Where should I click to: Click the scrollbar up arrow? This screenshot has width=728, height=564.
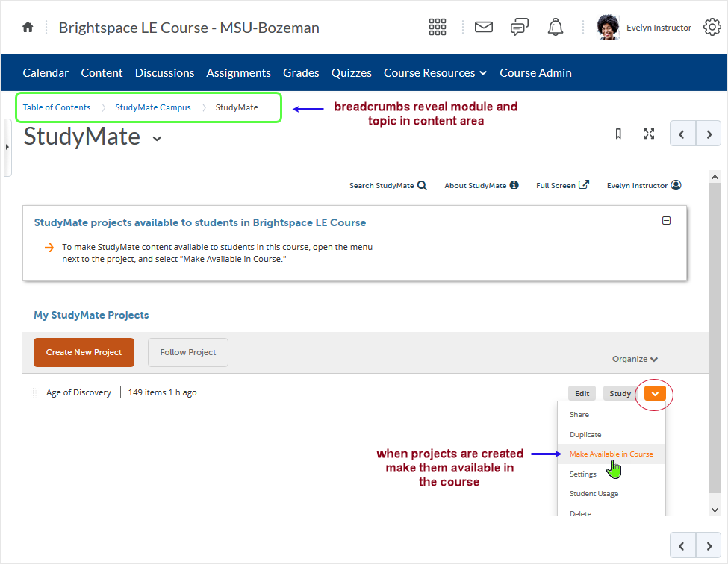pos(715,177)
